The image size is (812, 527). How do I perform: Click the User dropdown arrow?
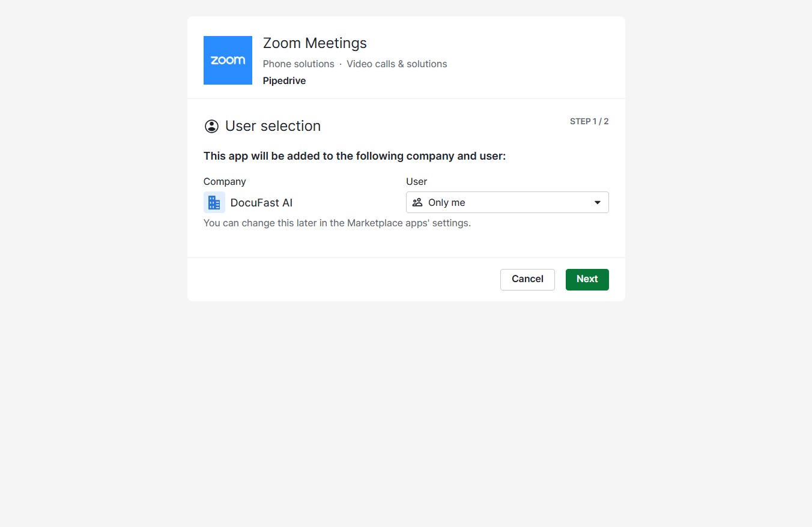(598, 202)
